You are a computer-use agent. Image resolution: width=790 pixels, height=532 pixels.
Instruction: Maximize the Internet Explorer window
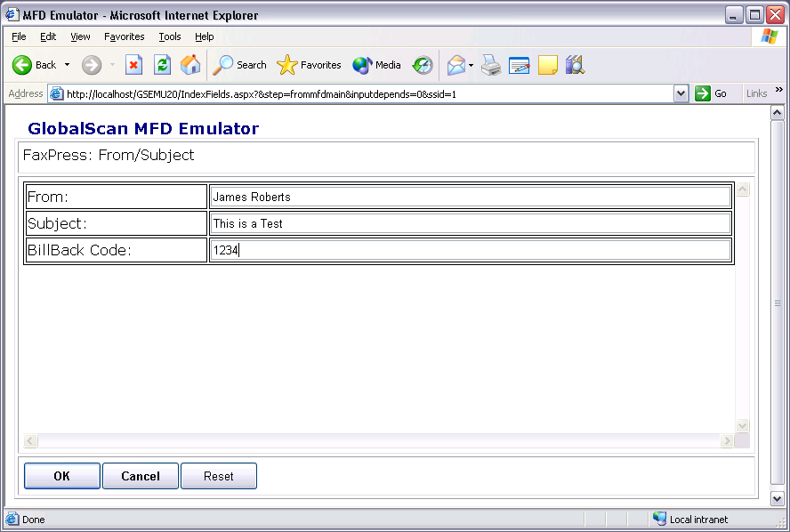[754, 15]
